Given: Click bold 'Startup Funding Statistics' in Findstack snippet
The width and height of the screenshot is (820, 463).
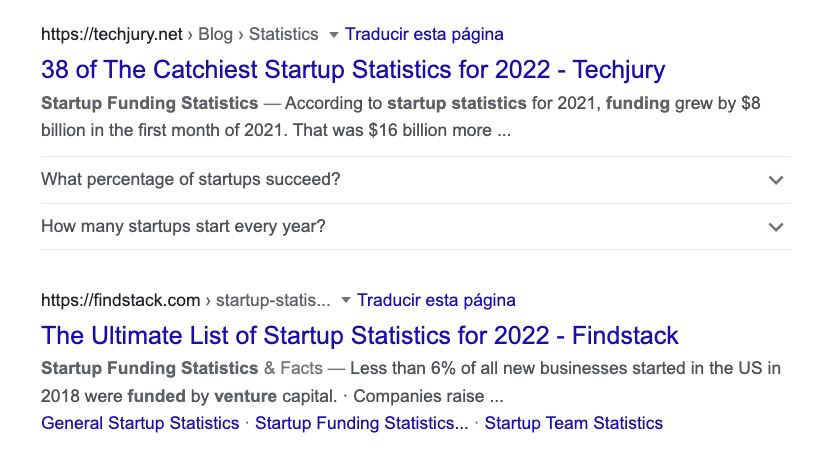Looking at the screenshot, I should [150, 368].
